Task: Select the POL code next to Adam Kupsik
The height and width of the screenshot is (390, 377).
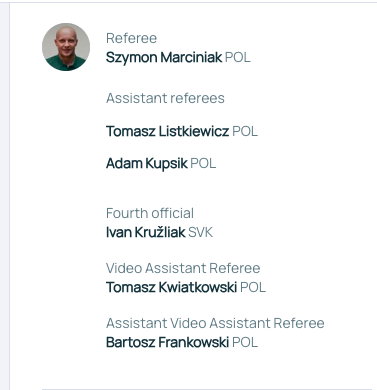Action: click(x=203, y=163)
